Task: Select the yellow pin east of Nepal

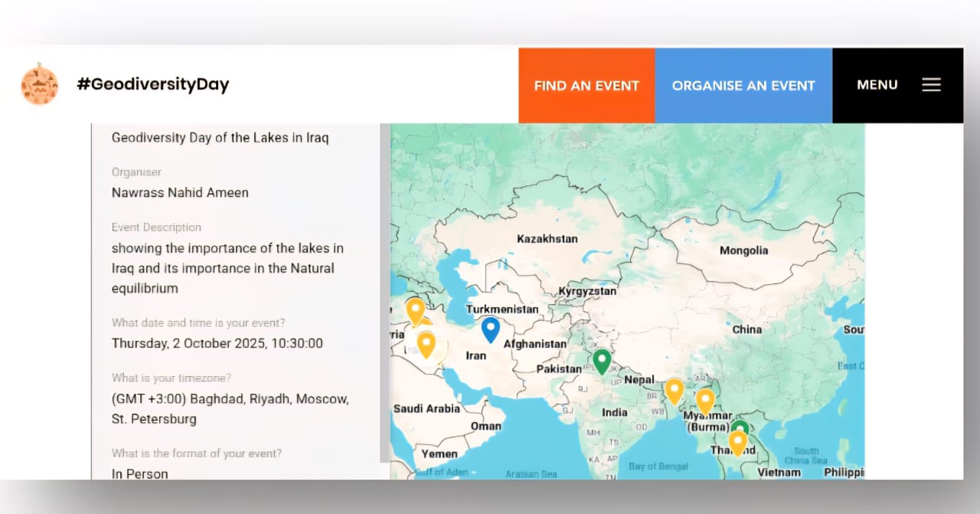Action: pyautogui.click(x=674, y=390)
